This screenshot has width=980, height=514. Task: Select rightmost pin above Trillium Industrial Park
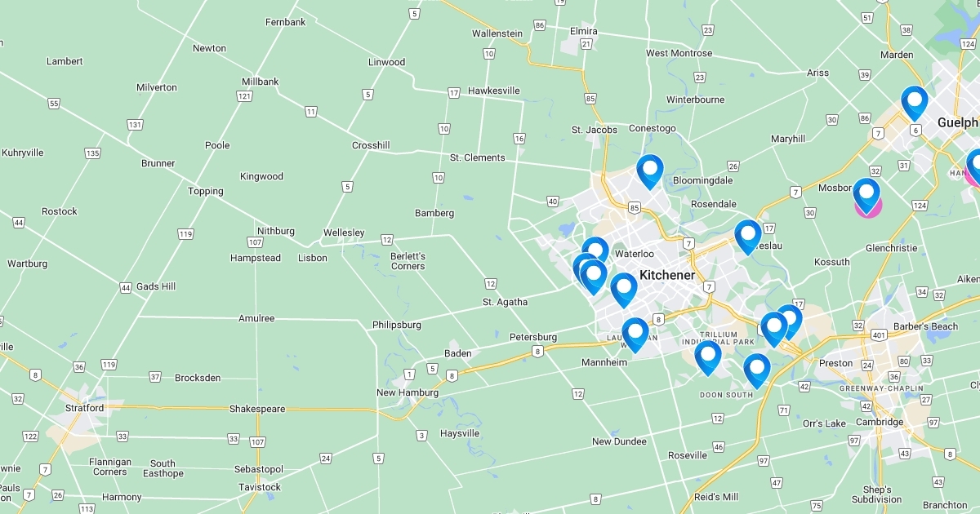click(x=790, y=320)
